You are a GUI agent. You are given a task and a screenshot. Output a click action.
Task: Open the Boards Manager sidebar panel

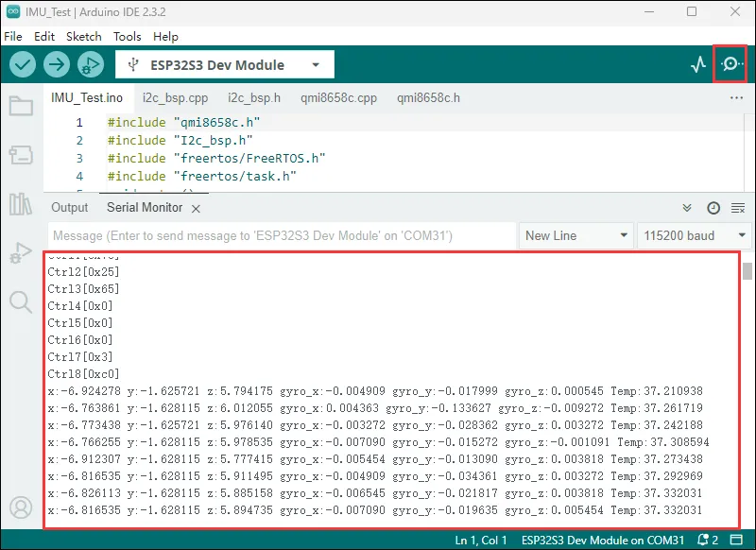21,155
